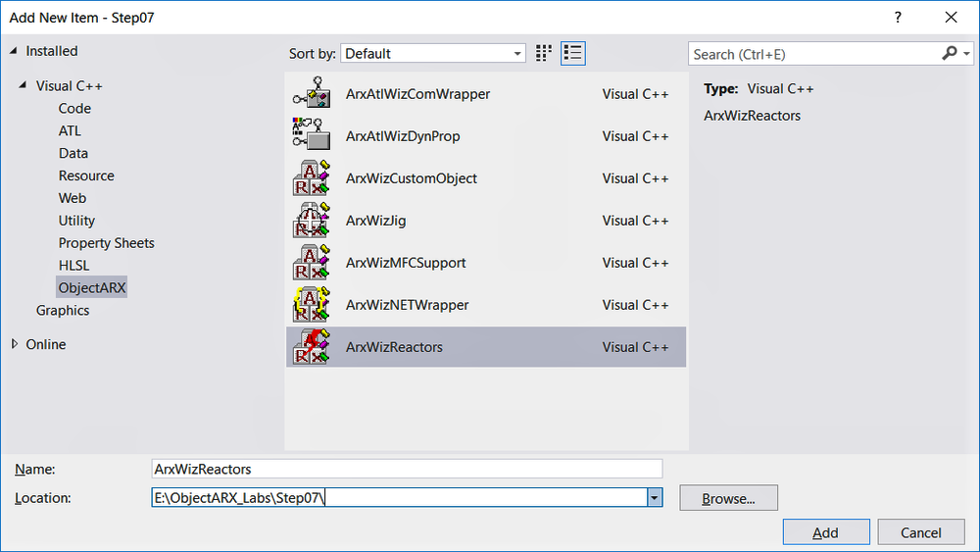Select the ArxAtlWizComWrapper template icon

coord(312,94)
